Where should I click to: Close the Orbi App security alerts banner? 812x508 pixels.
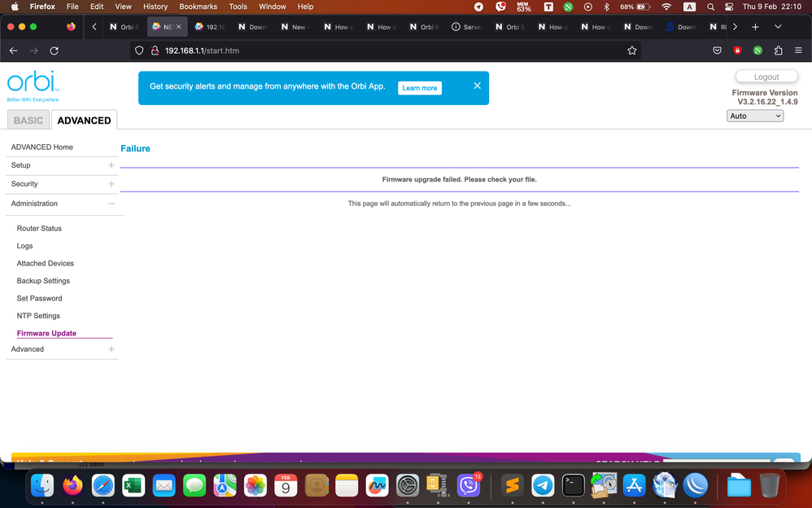pos(478,85)
